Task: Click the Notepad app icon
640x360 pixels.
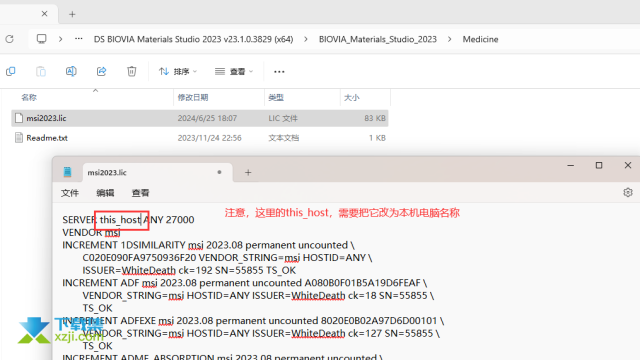Action: point(67,172)
